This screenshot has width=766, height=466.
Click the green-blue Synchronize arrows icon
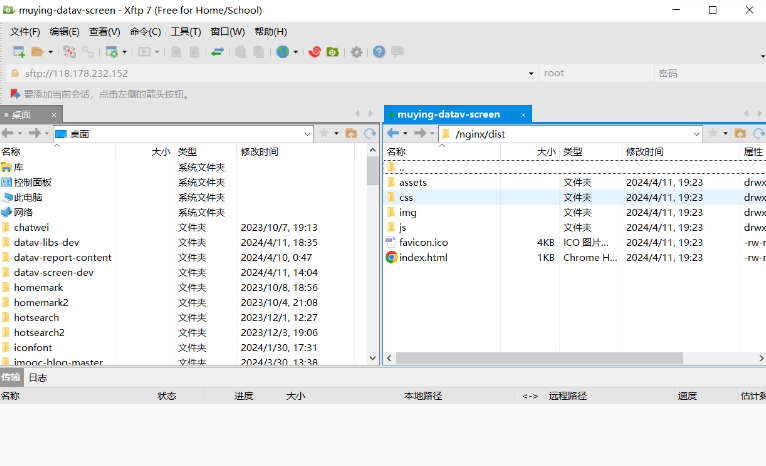click(217, 51)
